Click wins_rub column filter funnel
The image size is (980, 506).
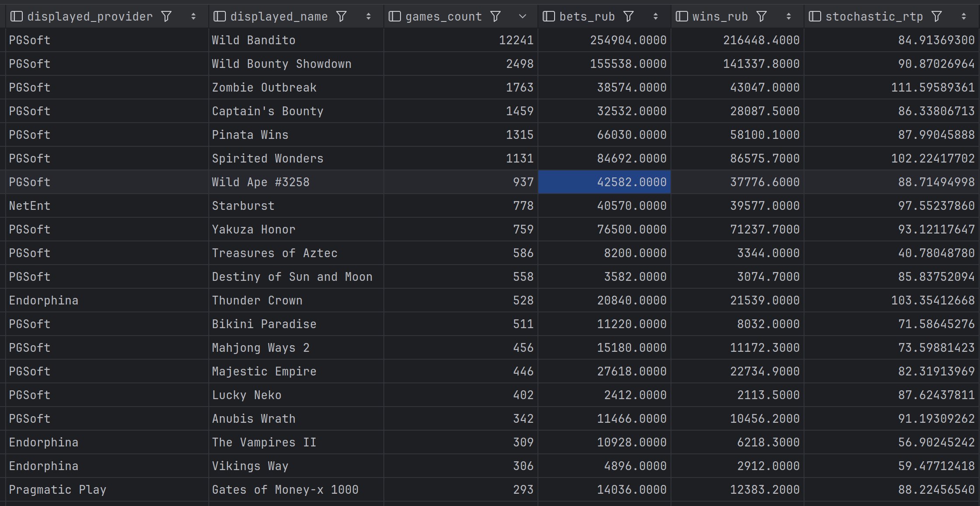tap(762, 17)
